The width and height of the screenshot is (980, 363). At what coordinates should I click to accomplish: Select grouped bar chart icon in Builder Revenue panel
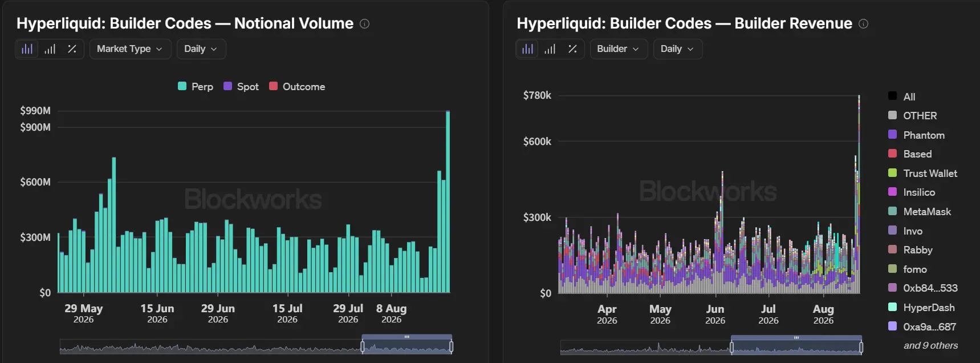pos(527,49)
